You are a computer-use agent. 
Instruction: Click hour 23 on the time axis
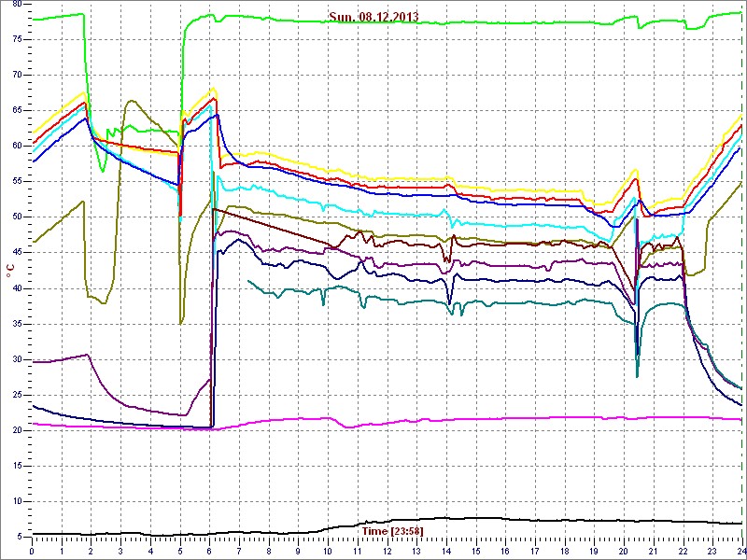point(712,550)
